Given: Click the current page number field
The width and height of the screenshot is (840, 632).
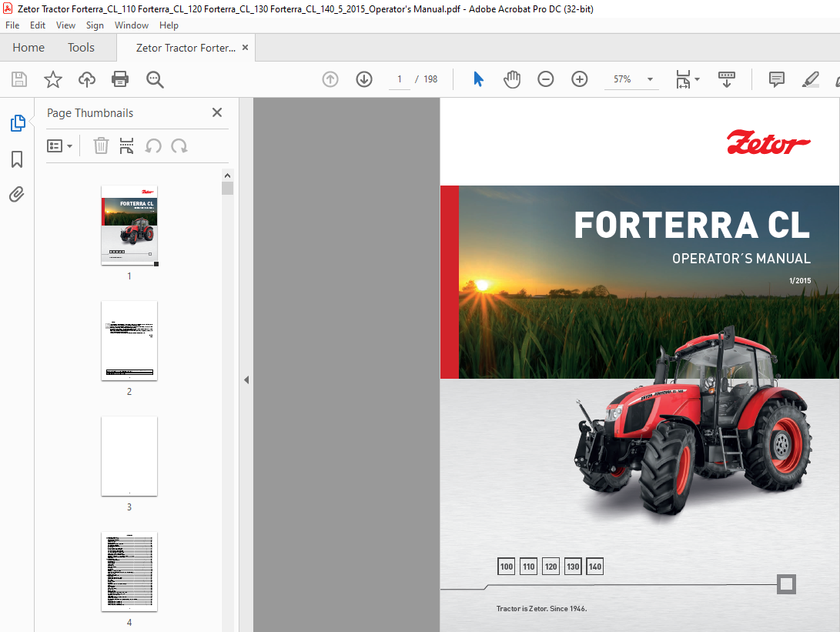Looking at the screenshot, I should 399,79.
